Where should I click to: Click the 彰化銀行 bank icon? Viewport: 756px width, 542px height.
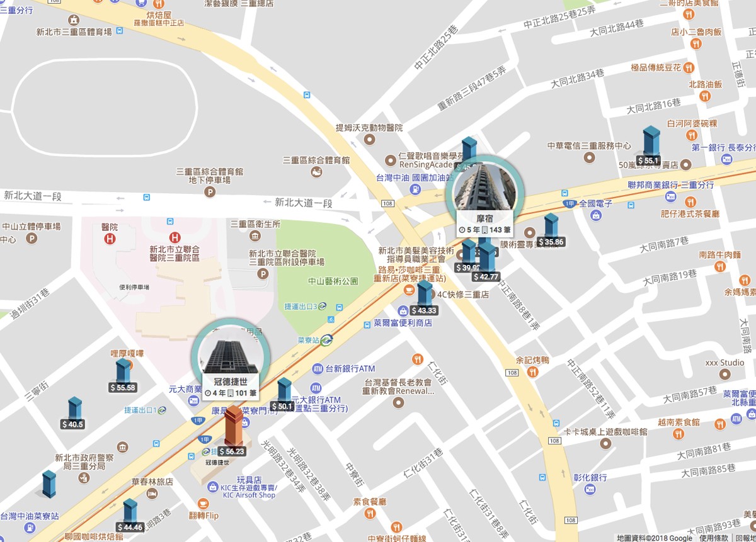coord(590,490)
